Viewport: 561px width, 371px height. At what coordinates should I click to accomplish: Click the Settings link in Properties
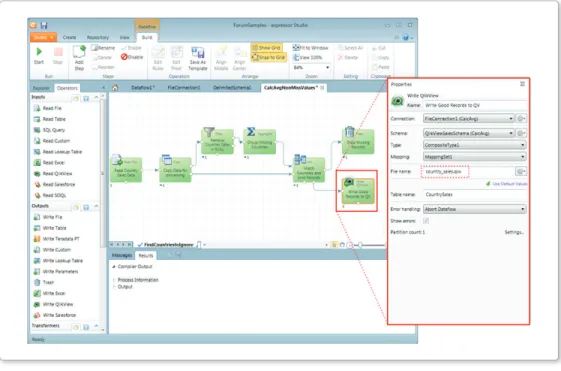[514, 233]
